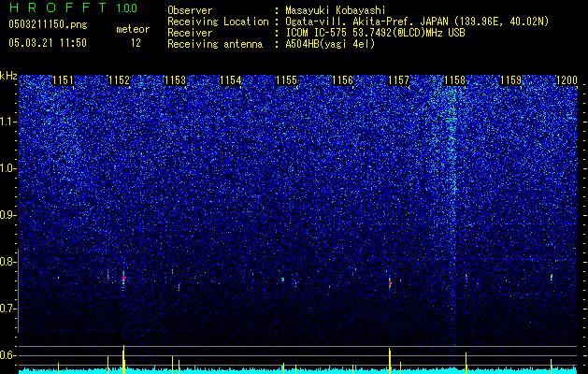Click the 0.6 kHz frequency axis label

pyautogui.click(x=7, y=355)
